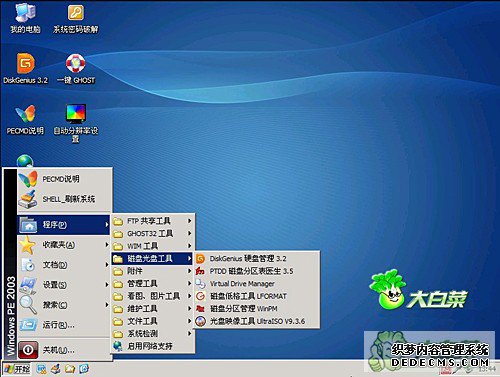
Task: Launch 光盘映像工具 UltraISO V9.3.6
Action: point(257,321)
